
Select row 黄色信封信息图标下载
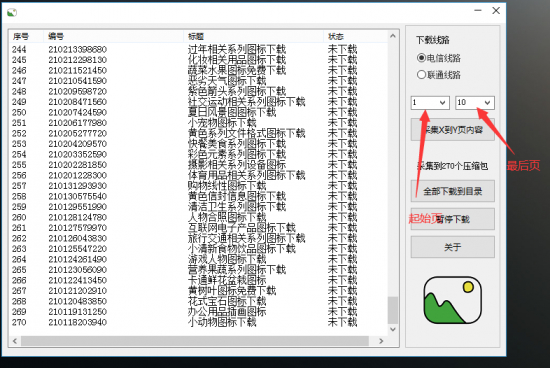199,196
